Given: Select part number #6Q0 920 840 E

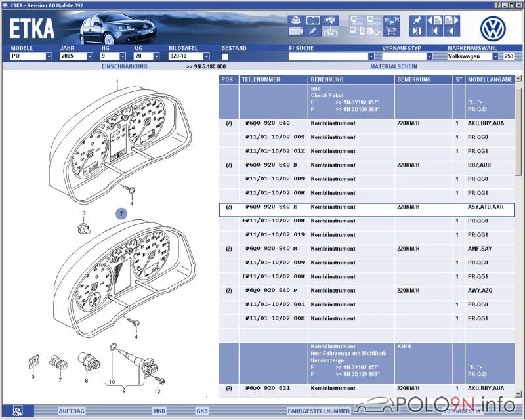Looking at the screenshot, I should (271, 207).
